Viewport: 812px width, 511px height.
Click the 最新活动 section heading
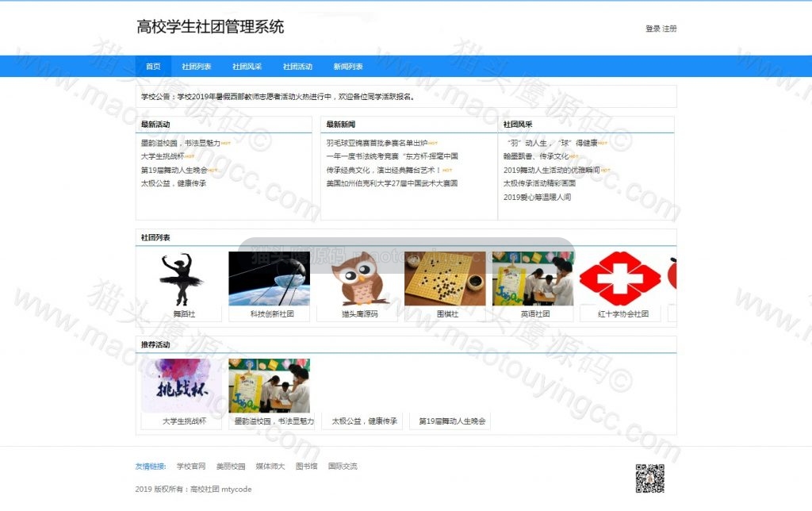pyautogui.click(x=155, y=125)
